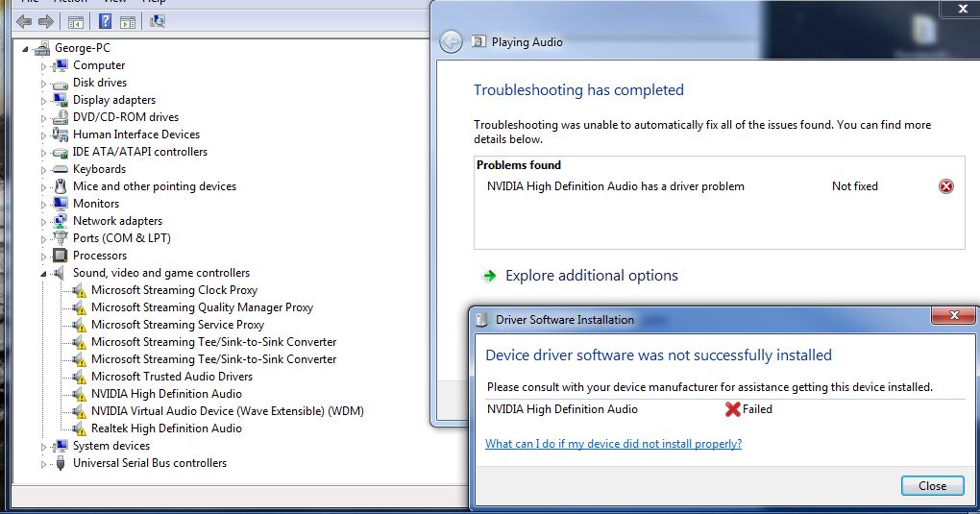Expand the IDE ATA/ATAPI controllers arrow
The image size is (980, 514).
[x=44, y=153]
